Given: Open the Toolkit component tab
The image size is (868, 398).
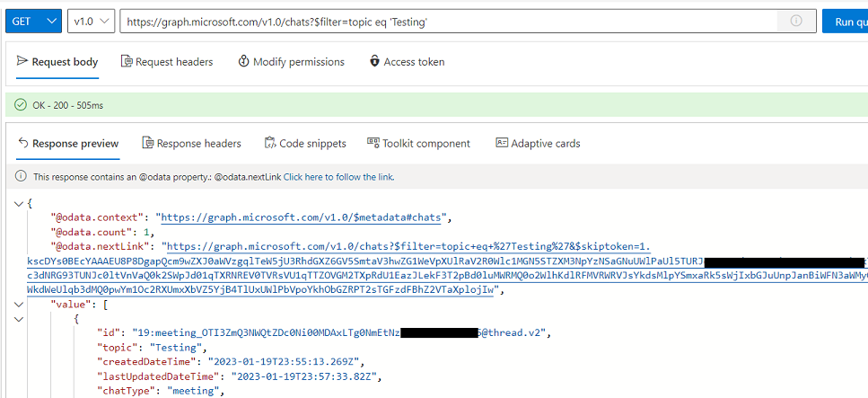Looking at the screenshot, I should [418, 144].
